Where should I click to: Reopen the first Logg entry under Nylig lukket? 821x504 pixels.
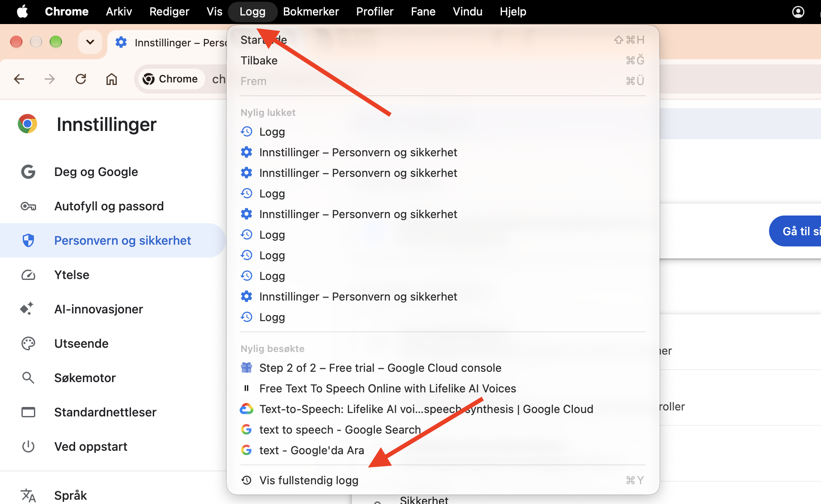pyautogui.click(x=443, y=132)
